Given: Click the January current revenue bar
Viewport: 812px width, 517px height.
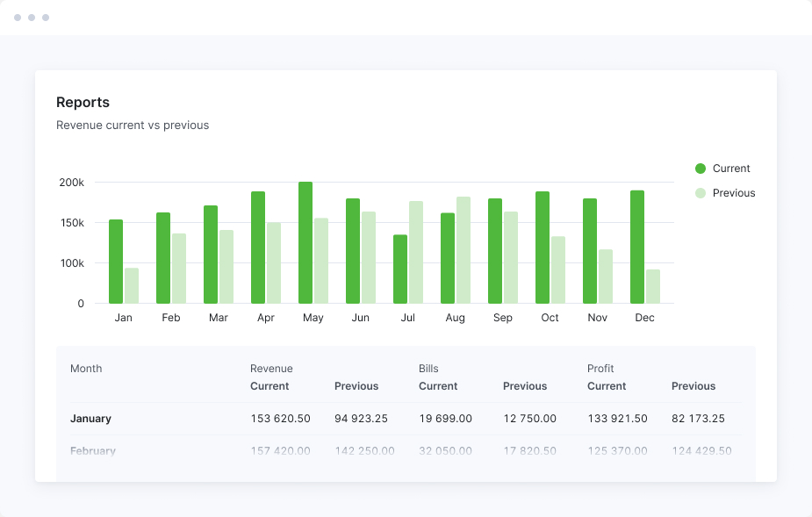Looking at the screenshot, I should click(116, 262).
